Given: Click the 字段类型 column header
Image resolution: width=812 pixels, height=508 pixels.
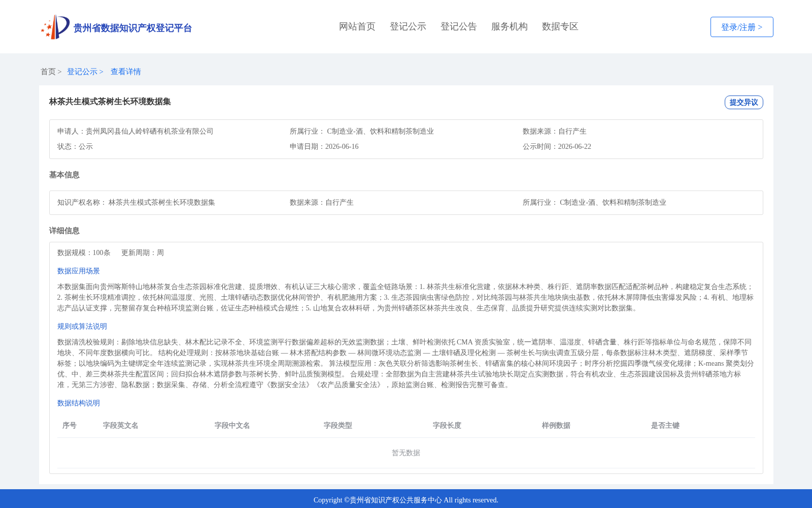Looking at the screenshot, I should [338, 425].
